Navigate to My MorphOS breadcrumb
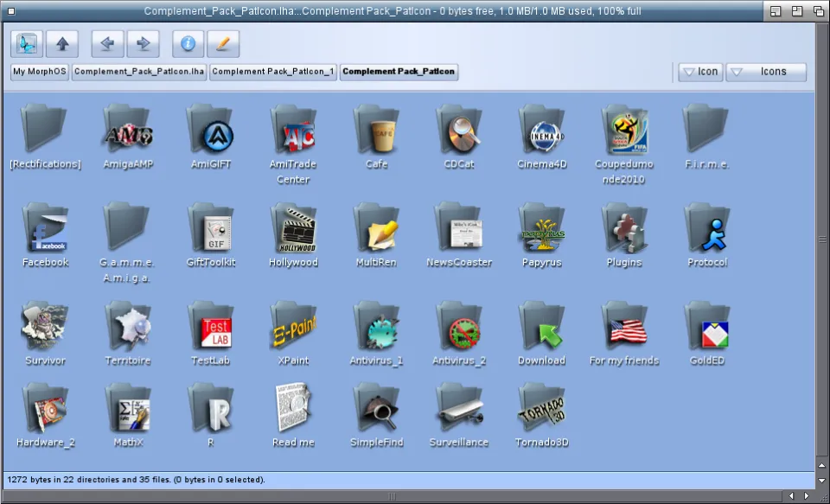830x504 pixels. coord(40,72)
